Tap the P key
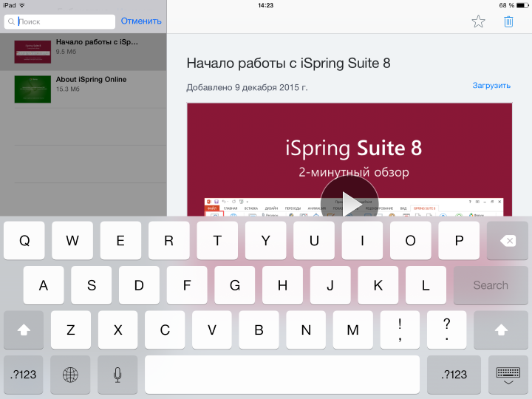This screenshot has width=532, height=399. 459,241
